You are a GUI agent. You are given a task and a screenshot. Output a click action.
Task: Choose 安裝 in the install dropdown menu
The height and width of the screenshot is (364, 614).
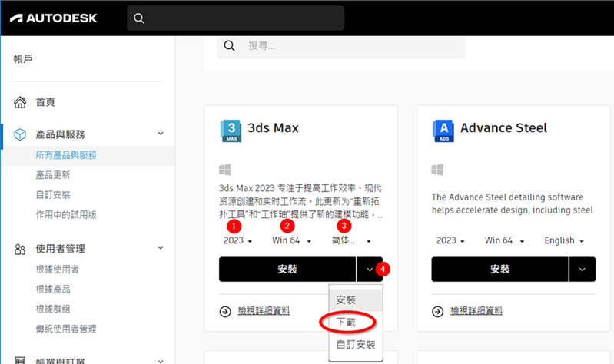356,300
